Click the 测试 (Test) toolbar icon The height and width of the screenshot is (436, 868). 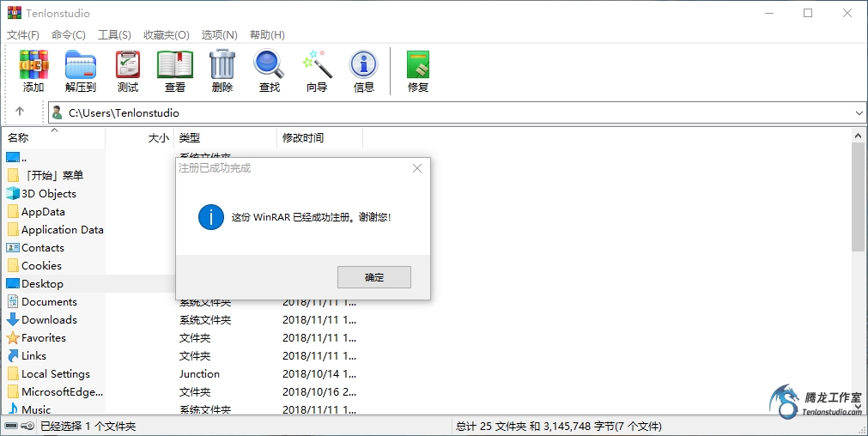coord(128,64)
